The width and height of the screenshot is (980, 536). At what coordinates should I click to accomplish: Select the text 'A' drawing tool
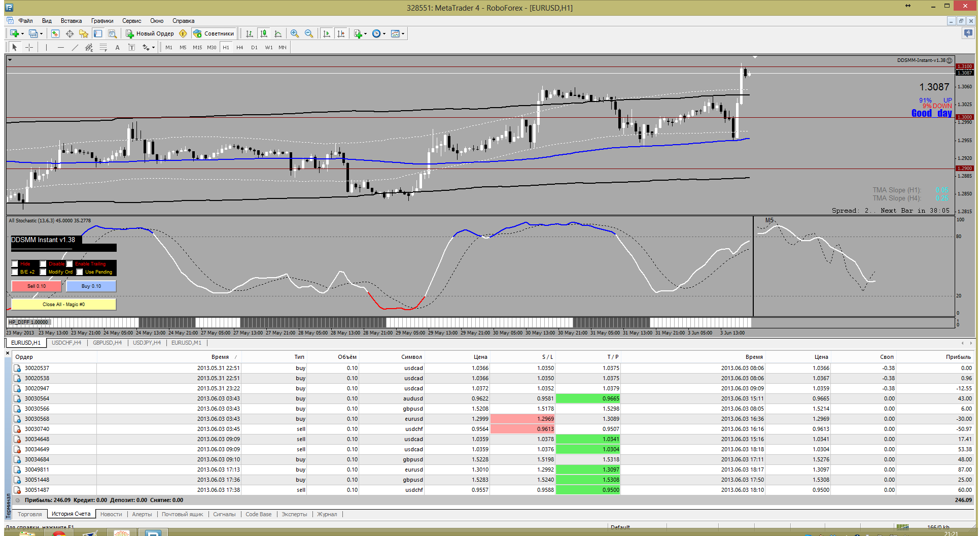tap(117, 47)
